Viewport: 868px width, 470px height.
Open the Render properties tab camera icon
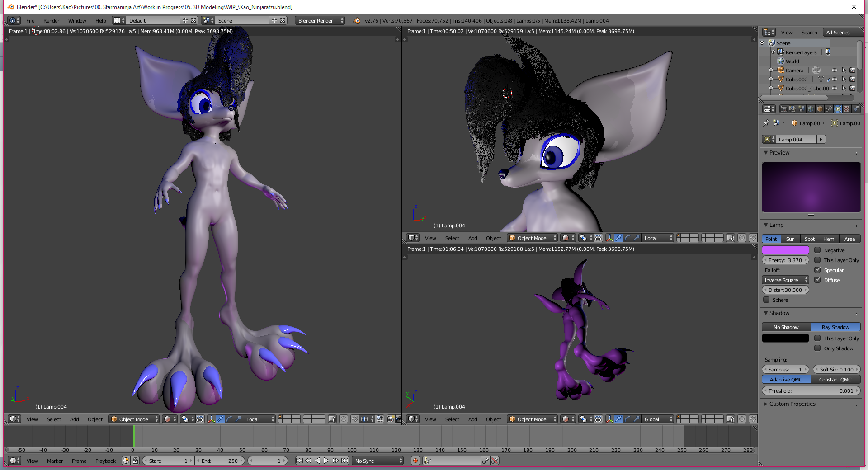coord(783,109)
